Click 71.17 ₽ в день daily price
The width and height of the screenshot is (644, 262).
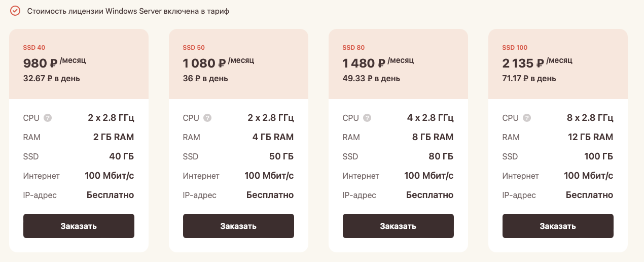529,79
